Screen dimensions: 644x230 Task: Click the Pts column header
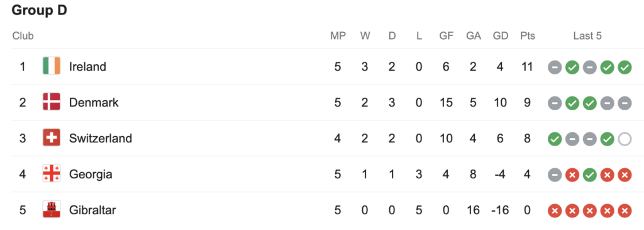pos(528,36)
